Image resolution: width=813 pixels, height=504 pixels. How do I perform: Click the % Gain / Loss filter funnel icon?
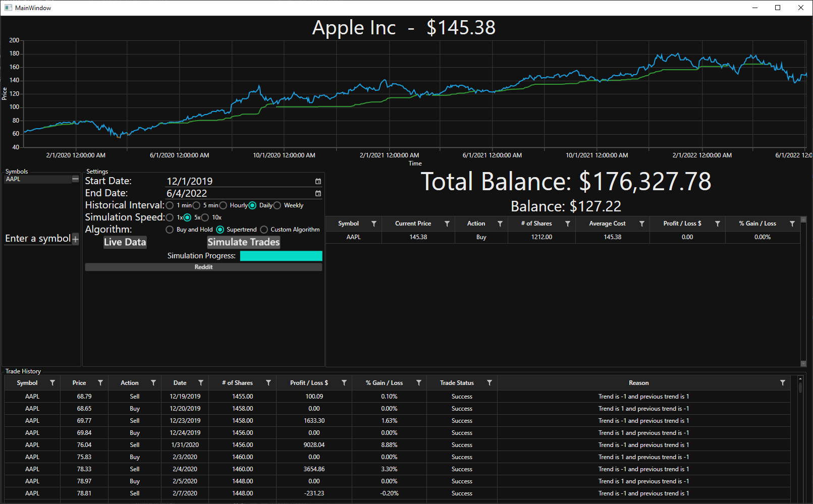coord(419,382)
